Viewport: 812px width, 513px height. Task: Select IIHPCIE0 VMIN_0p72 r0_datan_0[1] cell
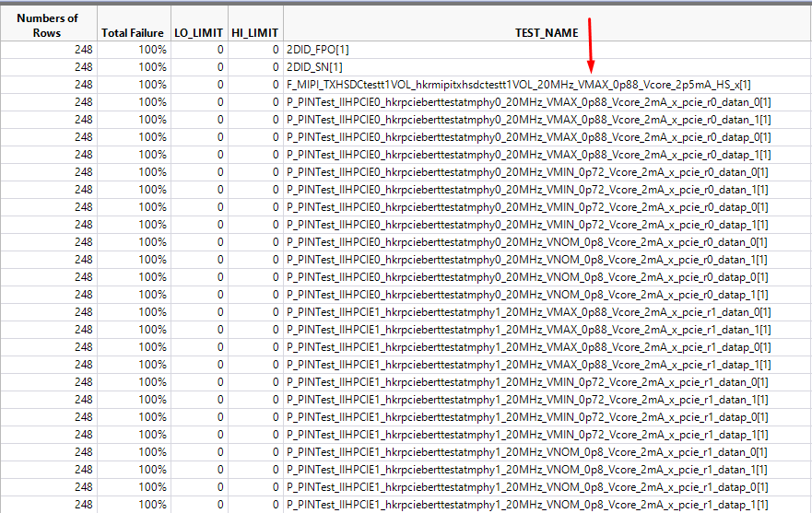[x=547, y=172]
